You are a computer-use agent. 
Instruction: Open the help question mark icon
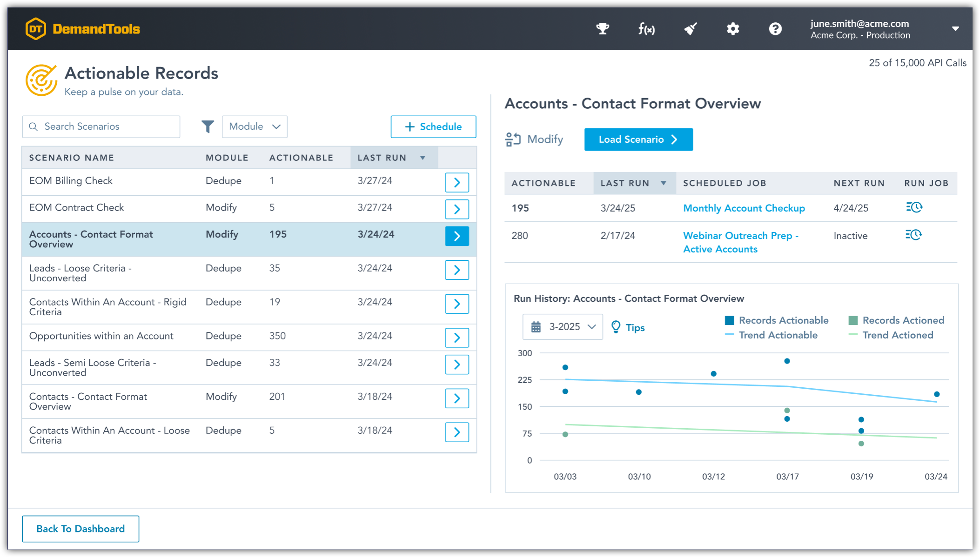click(x=775, y=29)
